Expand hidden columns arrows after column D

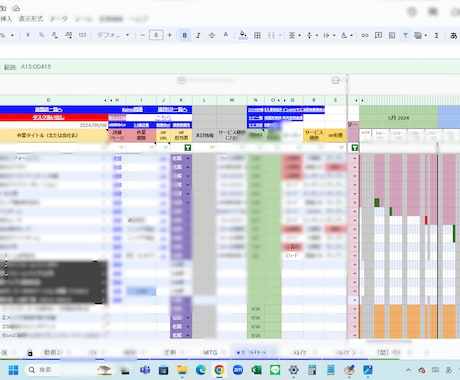(x=108, y=100)
